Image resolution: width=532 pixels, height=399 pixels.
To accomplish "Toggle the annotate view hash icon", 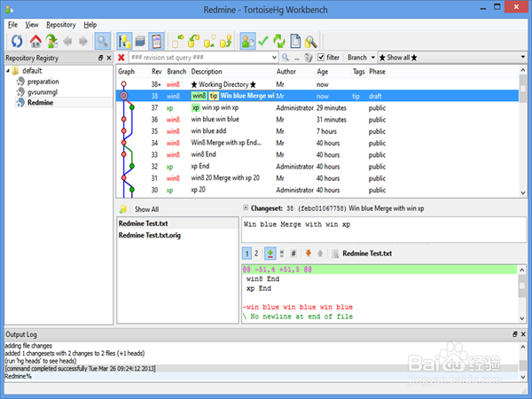I will tap(293, 254).
